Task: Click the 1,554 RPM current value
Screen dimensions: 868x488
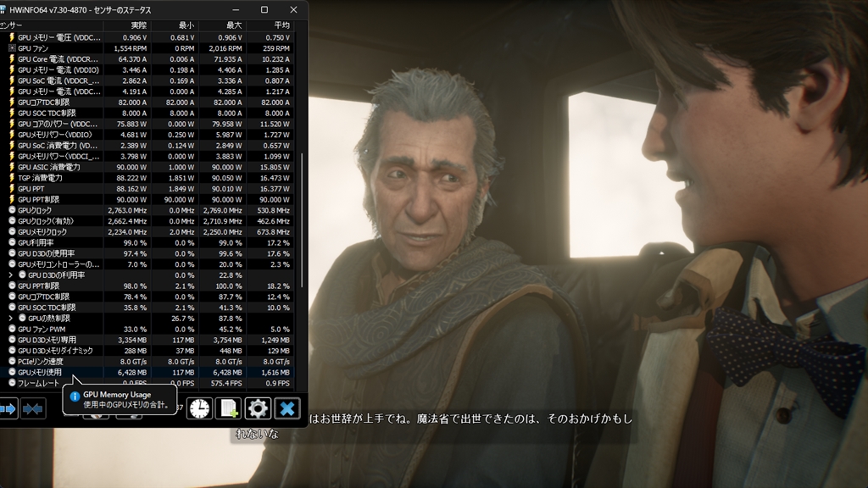Action: point(130,48)
